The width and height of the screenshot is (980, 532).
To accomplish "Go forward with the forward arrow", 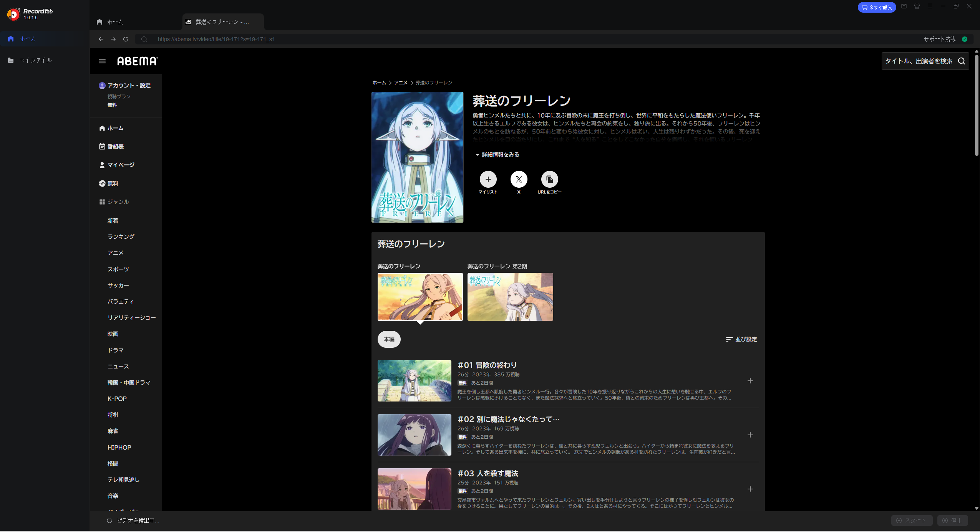I will coord(113,39).
